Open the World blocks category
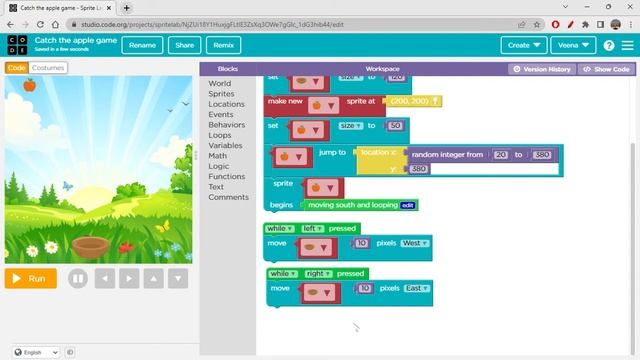 (220, 83)
